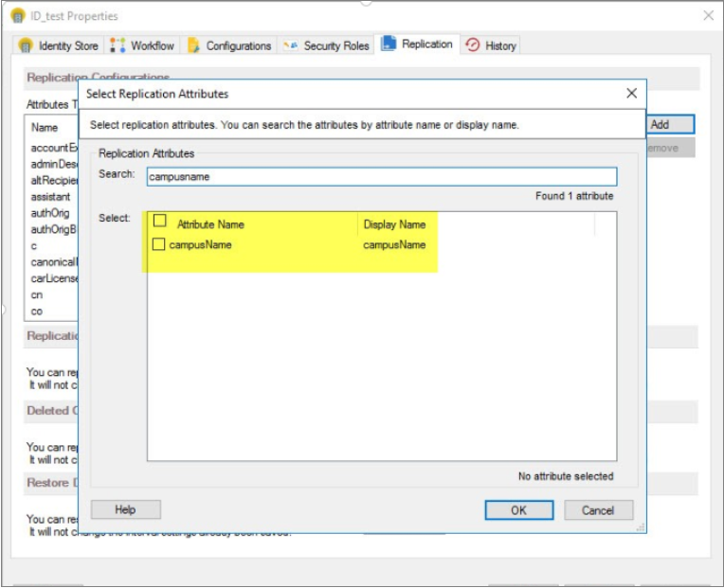724x588 pixels.
Task: Open the Identity Store tab
Action: [58, 45]
